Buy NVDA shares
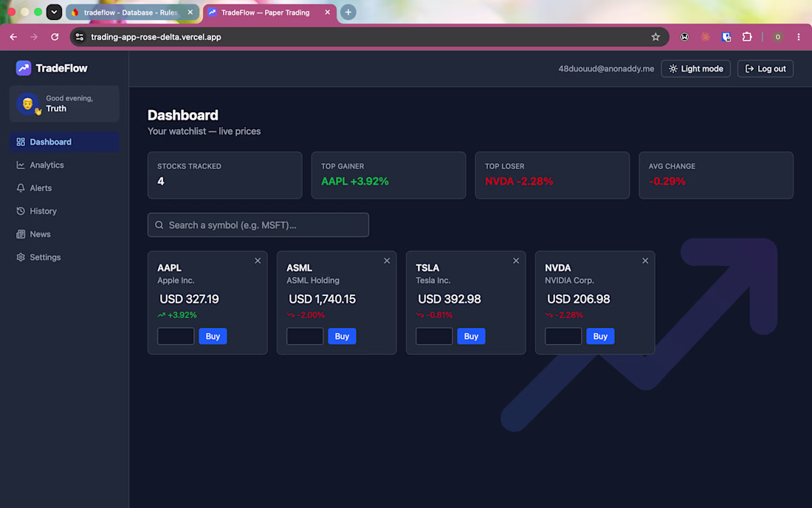Screen dimensions: 812x508 600,336
